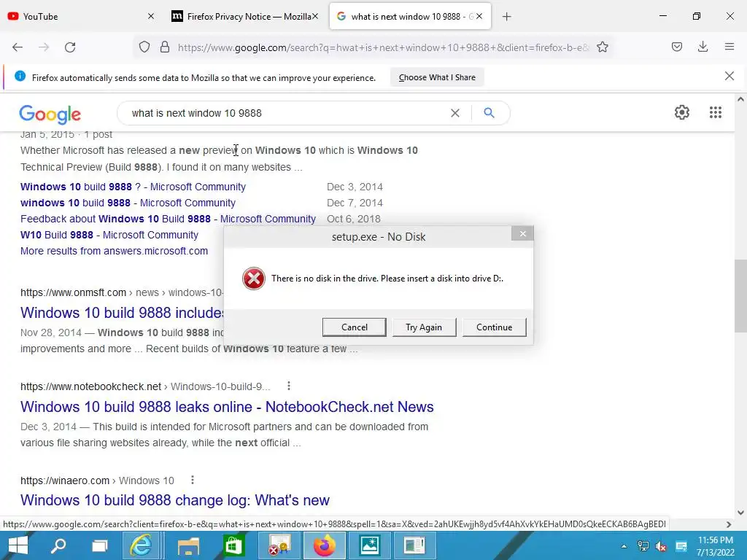Open More results from answers.microsoft.com
Screen dimensions: 747x560
click(x=114, y=251)
